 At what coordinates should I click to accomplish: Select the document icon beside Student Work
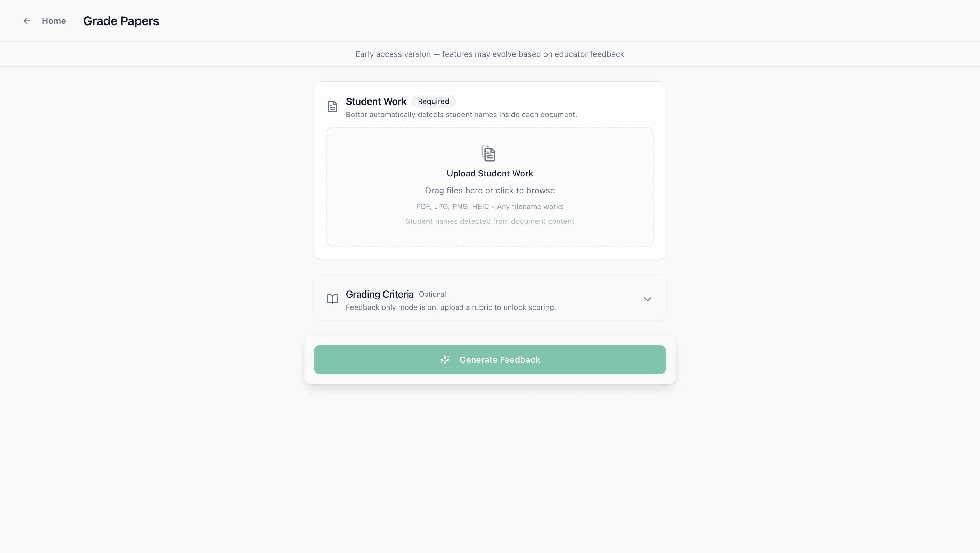coord(332,107)
